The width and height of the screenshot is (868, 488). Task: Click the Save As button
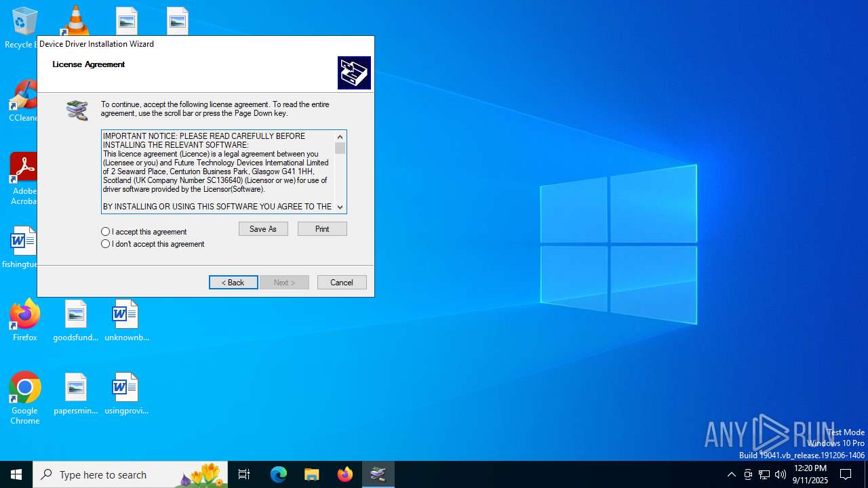coord(263,229)
